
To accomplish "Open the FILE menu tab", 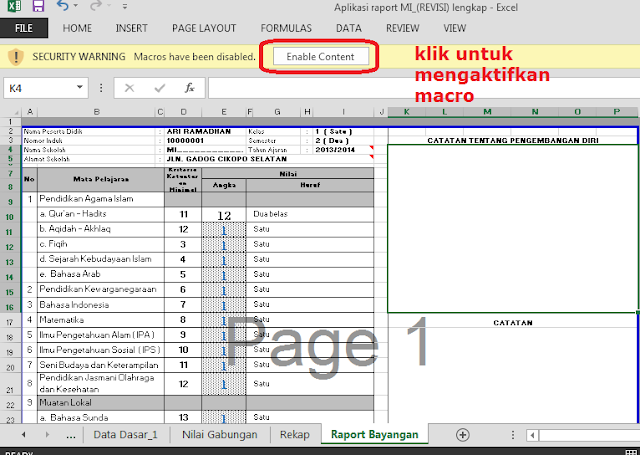I will pos(24,28).
